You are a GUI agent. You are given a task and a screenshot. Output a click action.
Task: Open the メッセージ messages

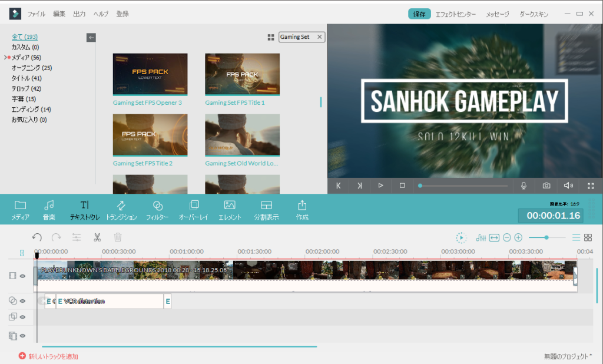tap(498, 14)
